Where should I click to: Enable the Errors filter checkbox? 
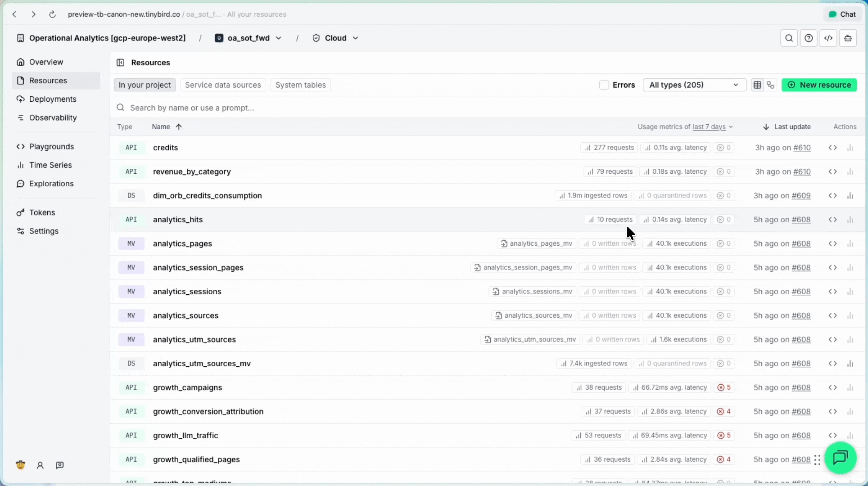[604, 85]
